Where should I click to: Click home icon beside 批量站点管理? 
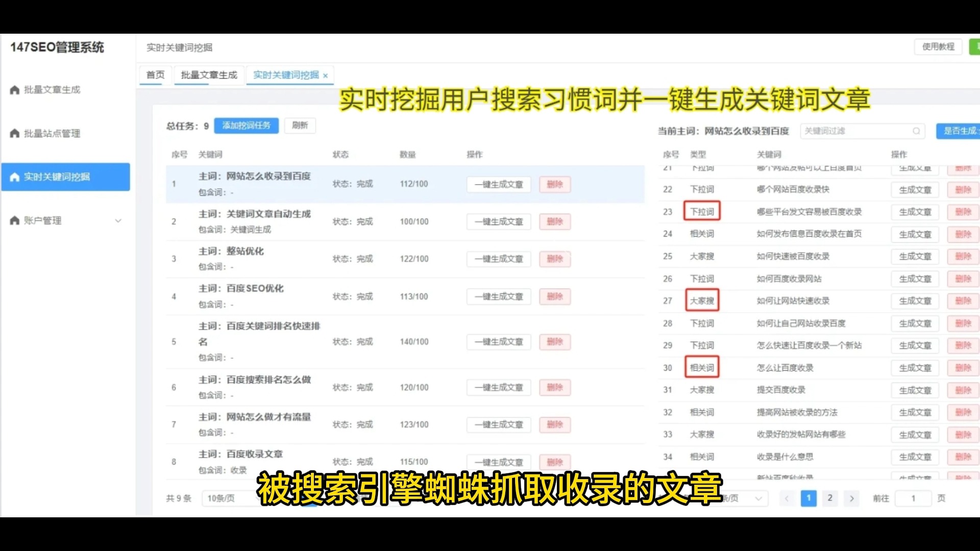[15, 134]
